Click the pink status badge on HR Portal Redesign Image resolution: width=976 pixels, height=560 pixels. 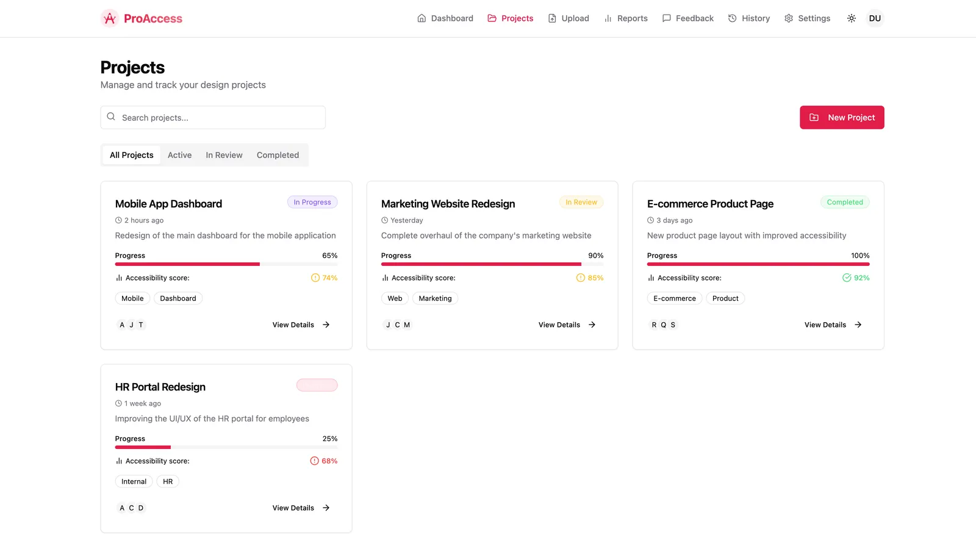[317, 385]
